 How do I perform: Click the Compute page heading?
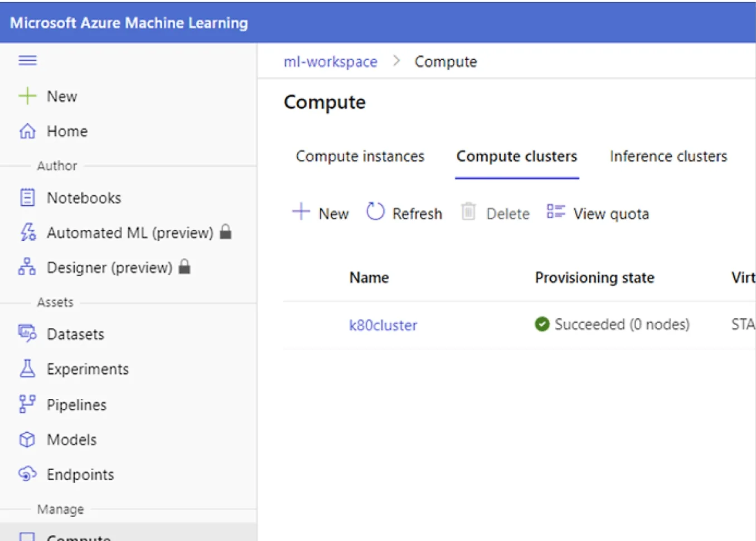click(324, 103)
